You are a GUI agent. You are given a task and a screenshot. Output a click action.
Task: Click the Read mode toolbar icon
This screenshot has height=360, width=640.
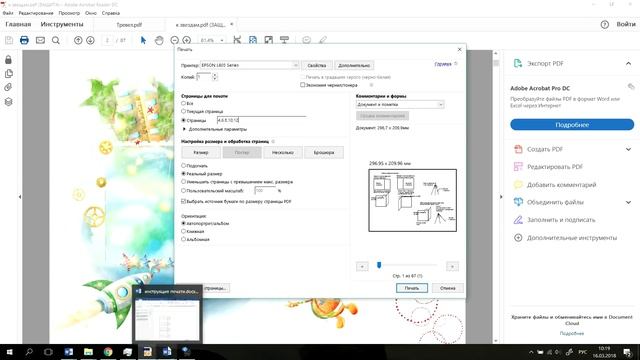point(284,40)
